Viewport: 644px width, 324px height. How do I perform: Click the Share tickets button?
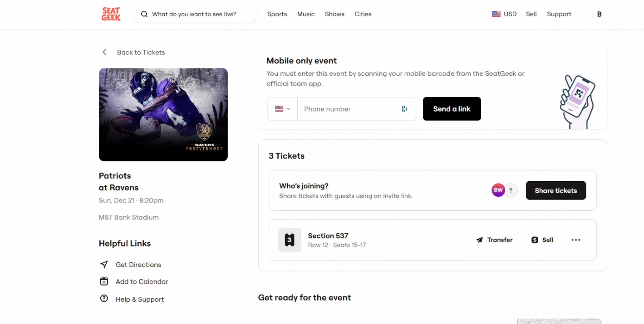[556, 190]
